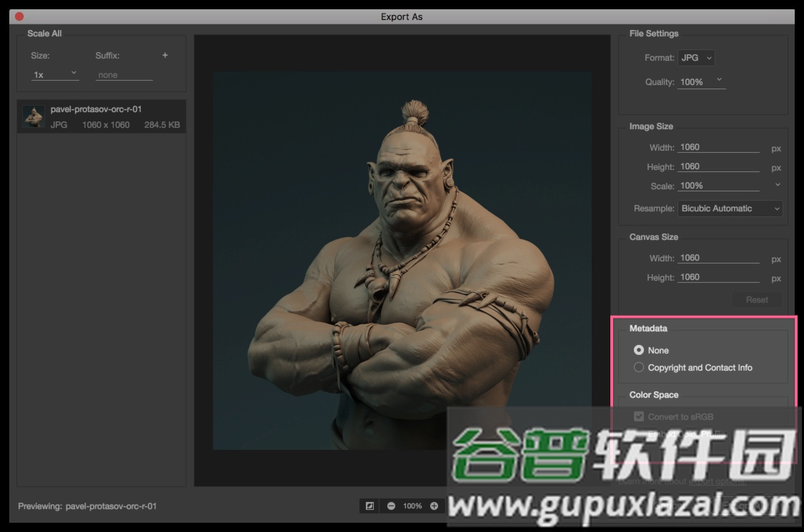Click the Reset canvas size button
This screenshot has width=804, height=532.
pyautogui.click(x=757, y=300)
